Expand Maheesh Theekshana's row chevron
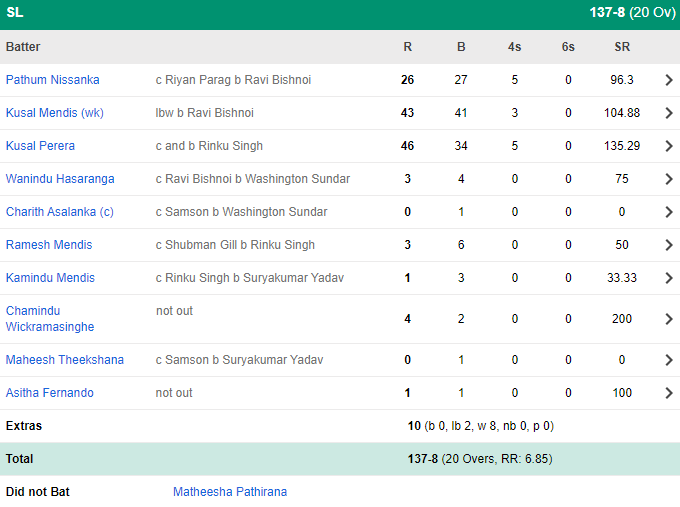680x507 pixels. pyautogui.click(x=668, y=360)
